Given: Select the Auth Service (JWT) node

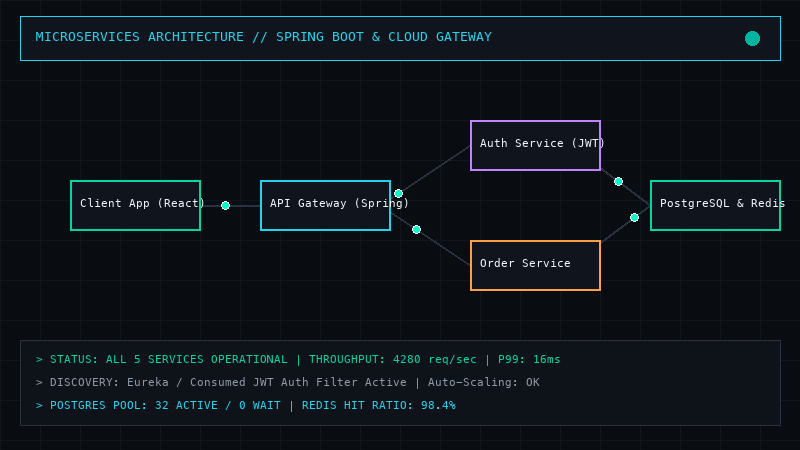Looking at the screenshot, I should coord(535,145).
